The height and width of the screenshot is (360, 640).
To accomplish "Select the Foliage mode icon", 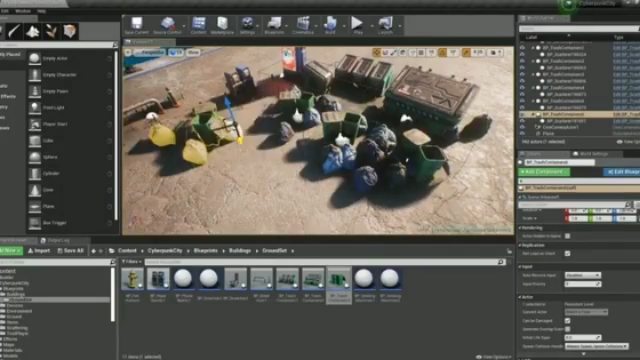I will (x=51, y=31).
